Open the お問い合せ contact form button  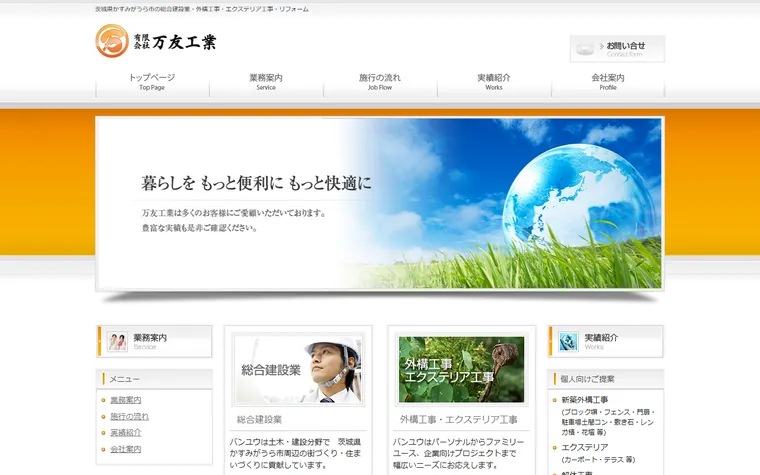(617, 49)
